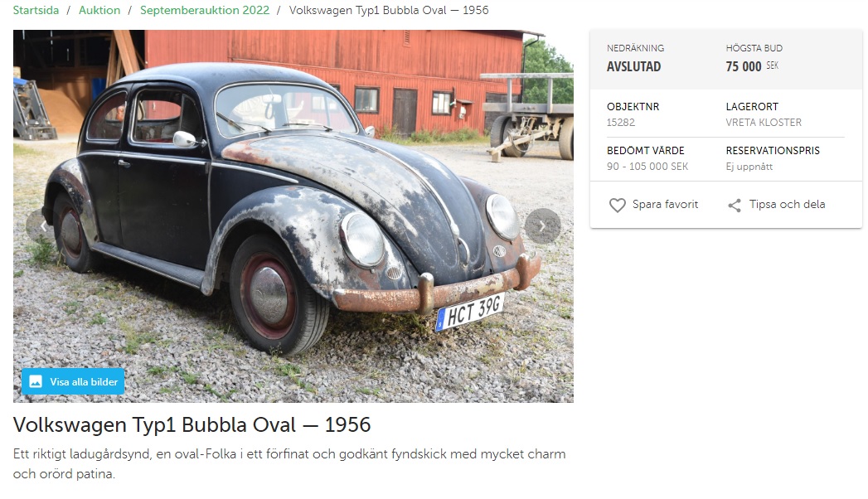
Task: Open Septemberauktion 2022 breadcrumb
Action: (x=205, y=10)
